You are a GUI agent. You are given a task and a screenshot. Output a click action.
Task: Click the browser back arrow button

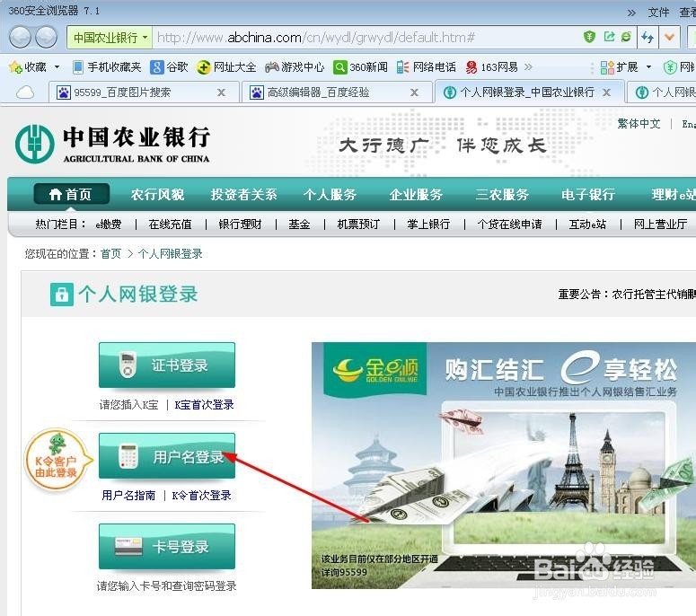coord(20,37)
